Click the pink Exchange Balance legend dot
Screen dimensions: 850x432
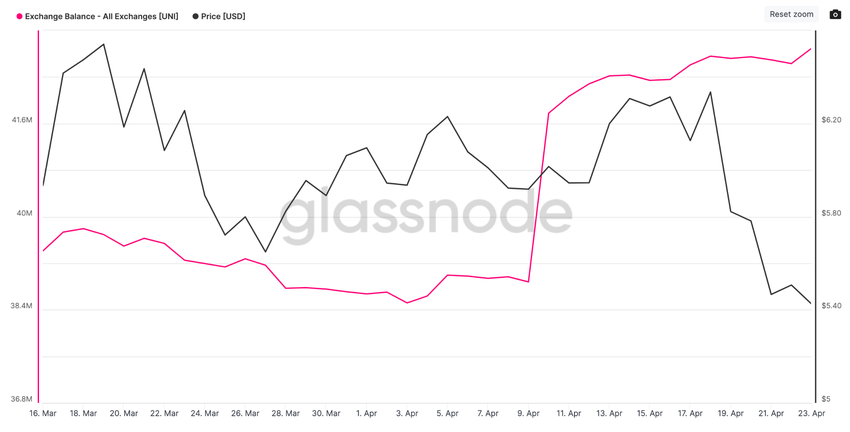(20, 16)
